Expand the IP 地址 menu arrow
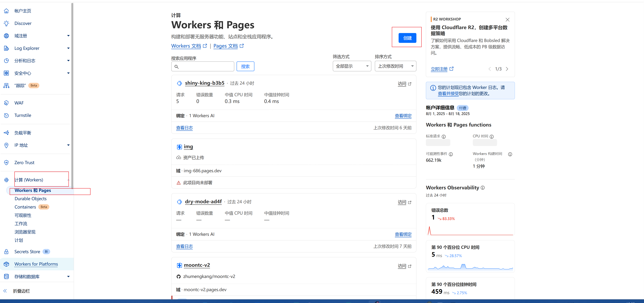This screenshot has width=644, height=303. click(x=68, y=145)
